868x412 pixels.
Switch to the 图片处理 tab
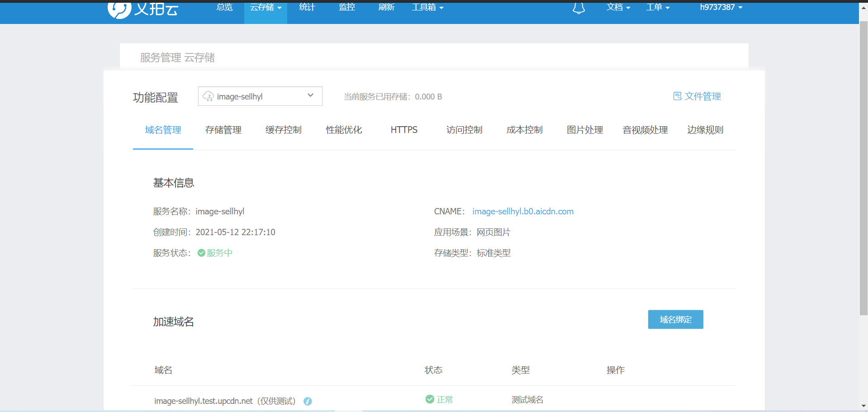[x=585, y=130]
